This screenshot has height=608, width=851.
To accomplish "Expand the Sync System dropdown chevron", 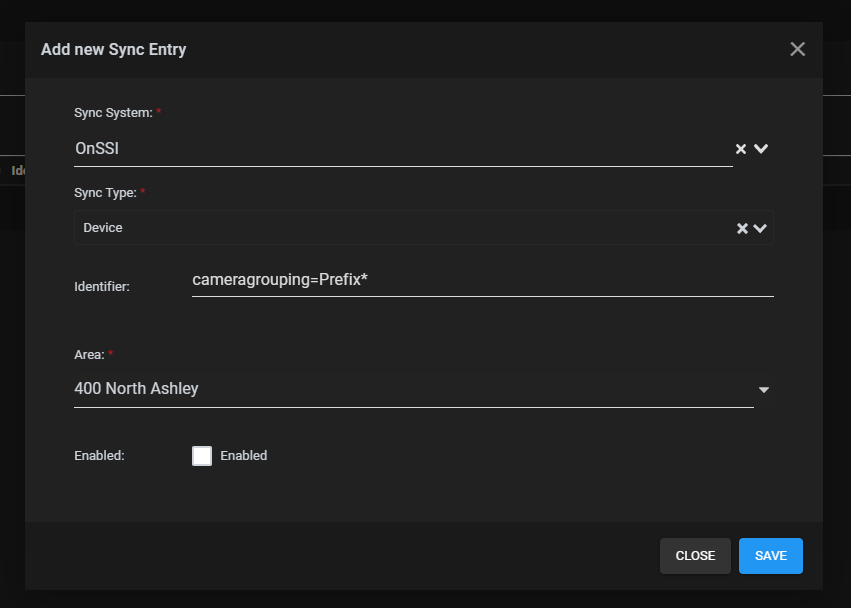I will (761, 149).
